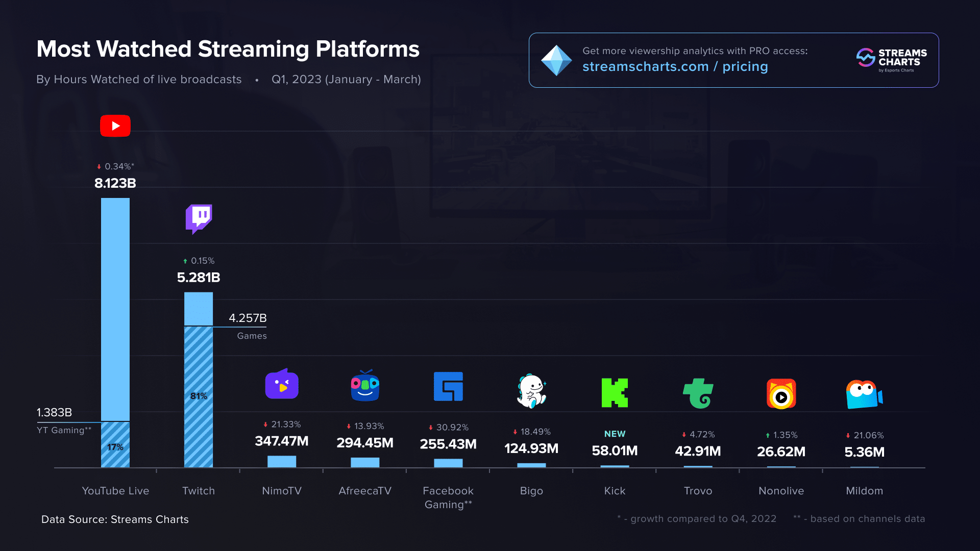Click the NimoTV axis label

pyautogui.click(x=282, y=491)
